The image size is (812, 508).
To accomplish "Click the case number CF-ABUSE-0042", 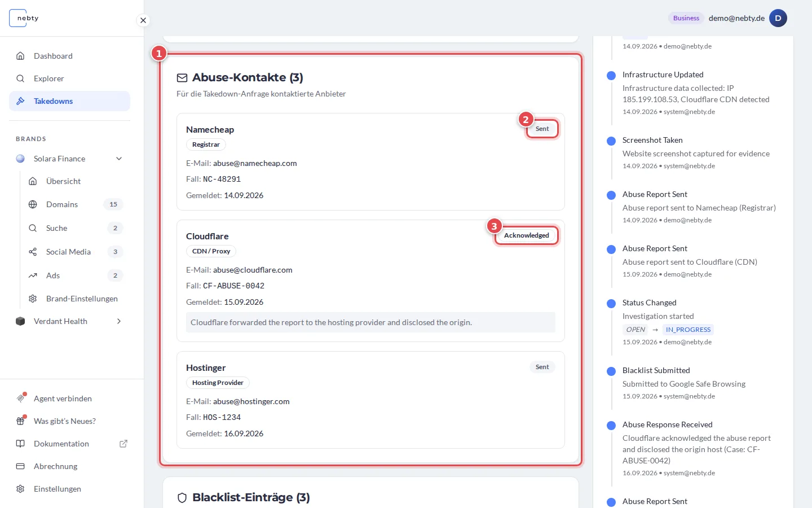I will (233, 286).
